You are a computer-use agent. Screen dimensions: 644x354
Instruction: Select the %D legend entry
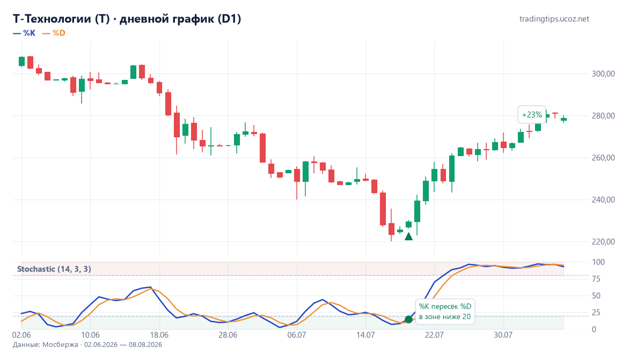(54, 33)
